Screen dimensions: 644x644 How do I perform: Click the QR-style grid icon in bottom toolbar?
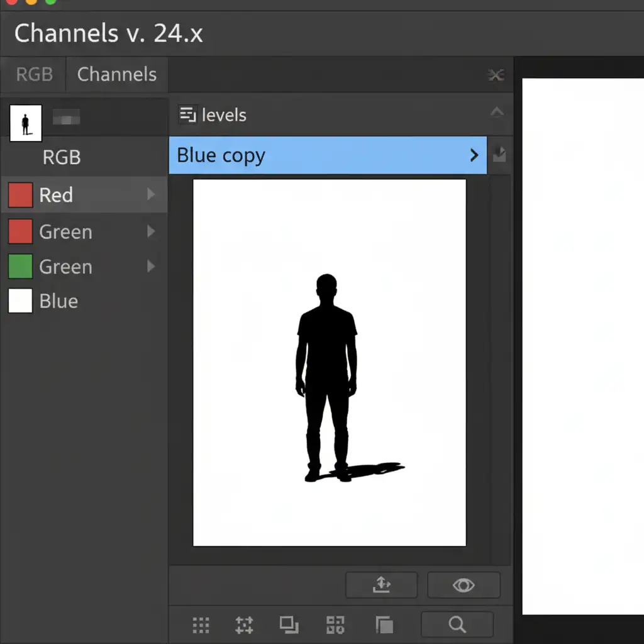tap(335, 625)
